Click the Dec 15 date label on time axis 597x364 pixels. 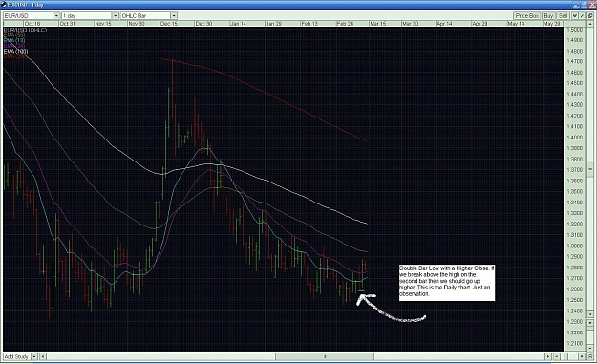pos(169,24)
